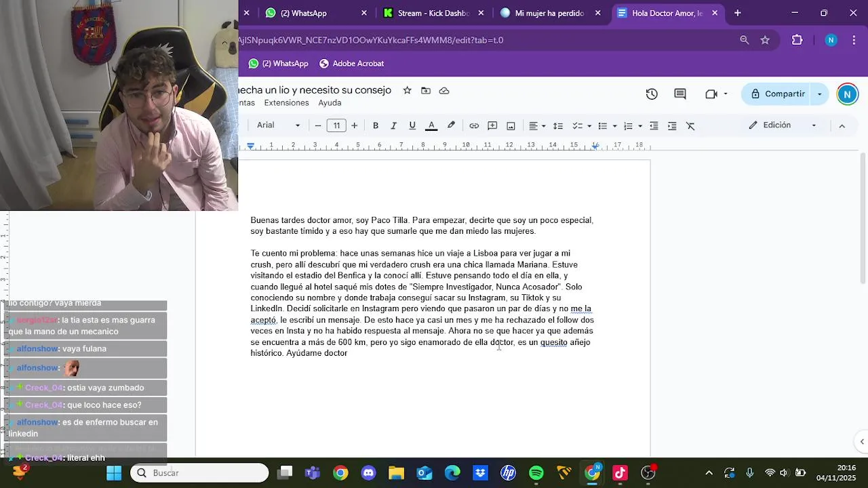This screenshot has height=488, width=868.
Task: Expand the checklist menu arrow
Action: click(589, 125)
